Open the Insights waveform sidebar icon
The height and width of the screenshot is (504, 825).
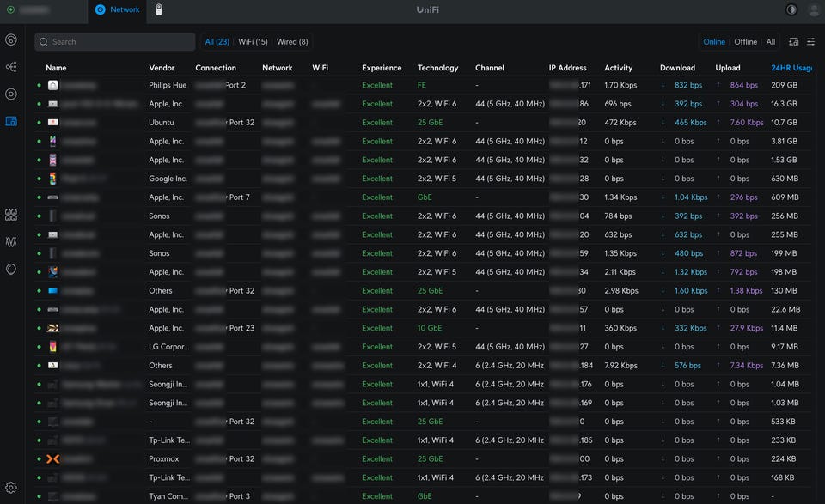(11, 242)
